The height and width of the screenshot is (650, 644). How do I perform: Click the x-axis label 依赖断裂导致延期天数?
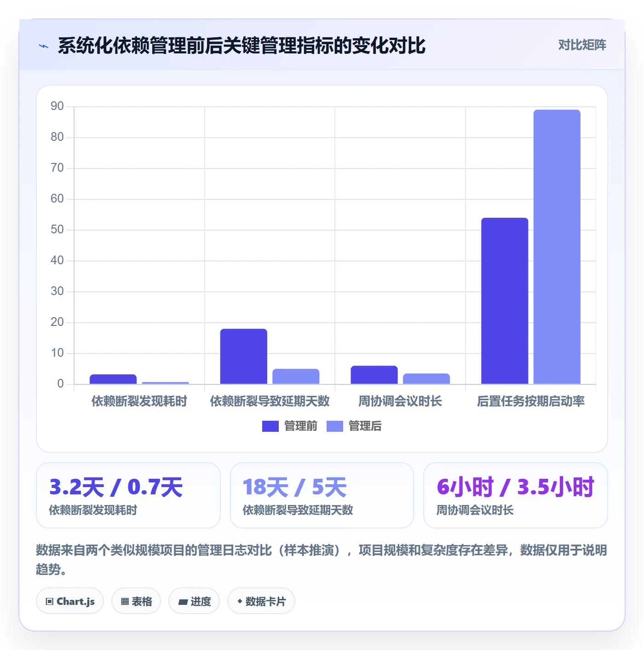click(x=270, y=401)
